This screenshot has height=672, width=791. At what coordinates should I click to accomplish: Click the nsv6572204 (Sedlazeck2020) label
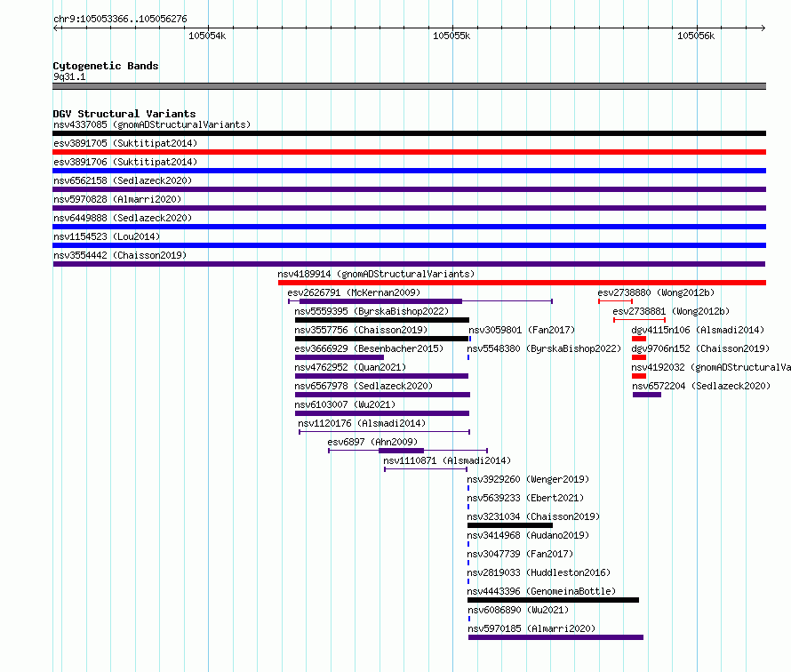point(701,386)
